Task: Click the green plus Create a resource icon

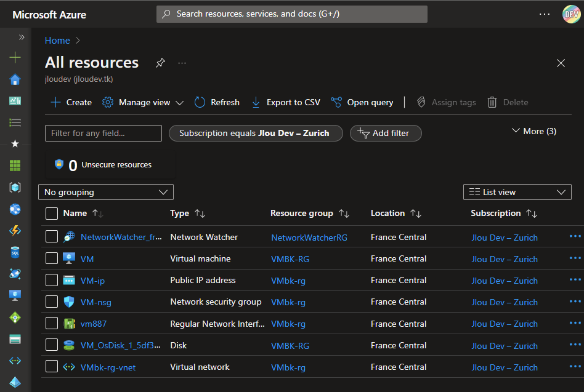Action: coord(15,57)
